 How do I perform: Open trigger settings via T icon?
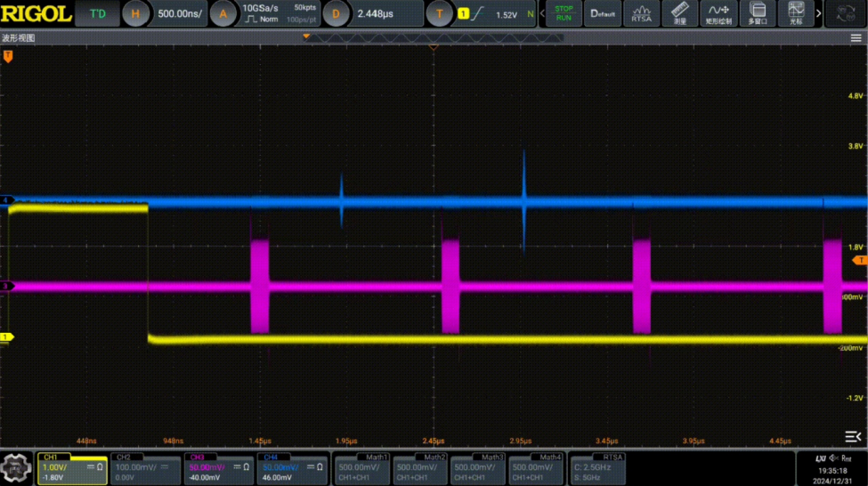[x=440, y=14]
